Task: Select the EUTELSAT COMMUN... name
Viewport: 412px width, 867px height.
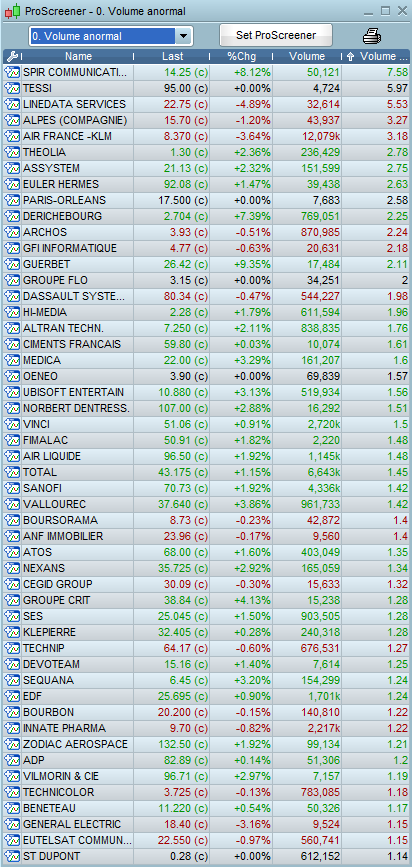Action: 77,841
